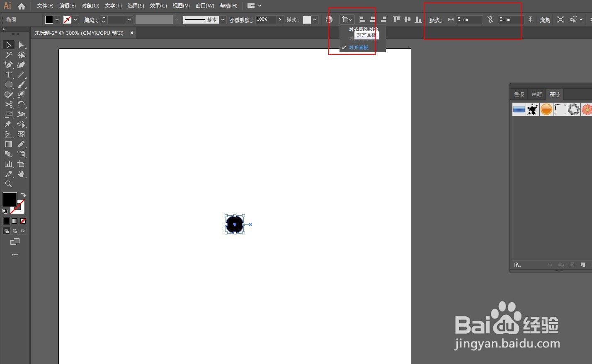Image resolution: width=592 pixels, height=364 pixels.
Task: Choose 对齐画板 menu option
Action: pyautogui.click(x=358, y=48)
